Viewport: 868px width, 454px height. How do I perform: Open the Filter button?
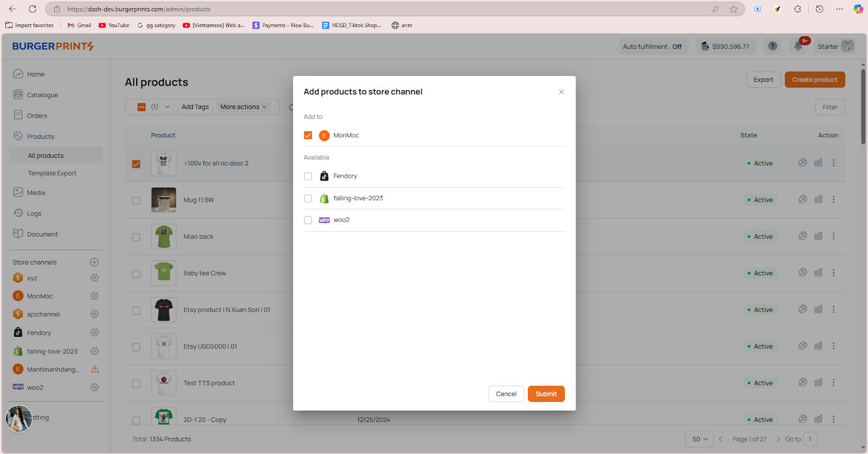(829, 107)
